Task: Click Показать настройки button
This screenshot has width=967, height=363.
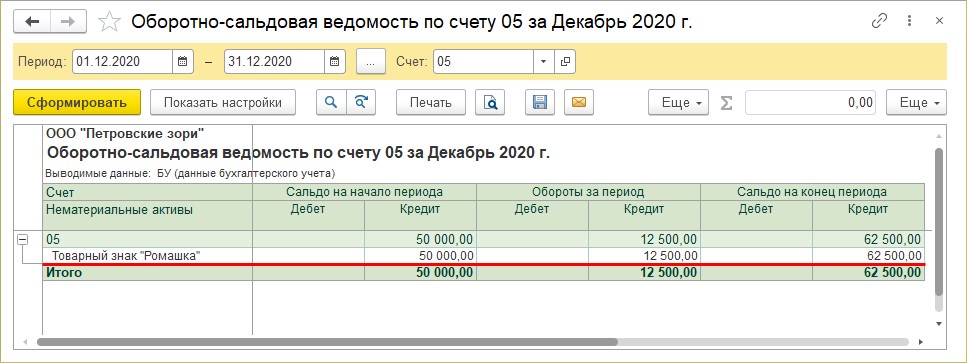Action: [223, 102]
